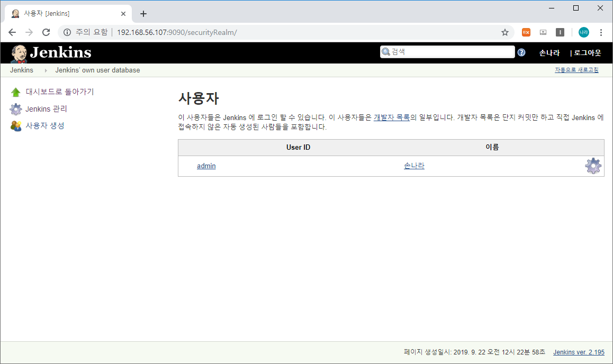
Task: Click the orange EX extension icon
Action: pyautogui.click(x=526, y=32)
